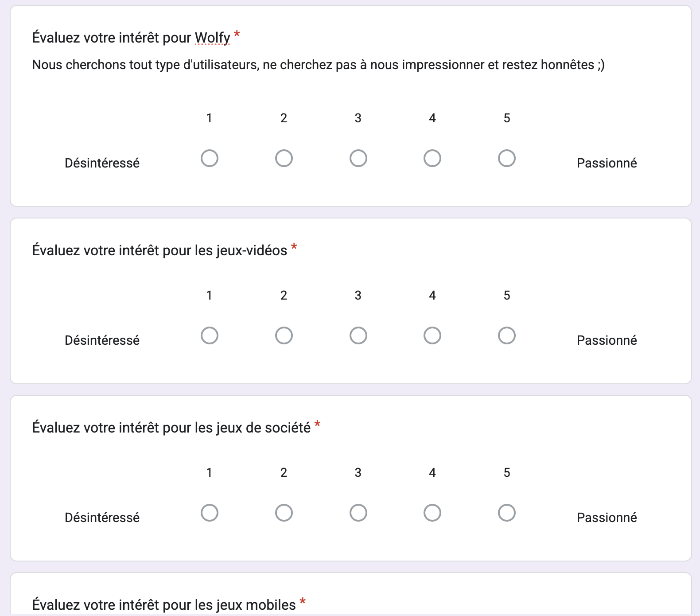Image resolution: width=700 pixels, height=616 pixels.
Task: Select rating 2 for Wolfy interest
Action: click(x=284, y=158)
